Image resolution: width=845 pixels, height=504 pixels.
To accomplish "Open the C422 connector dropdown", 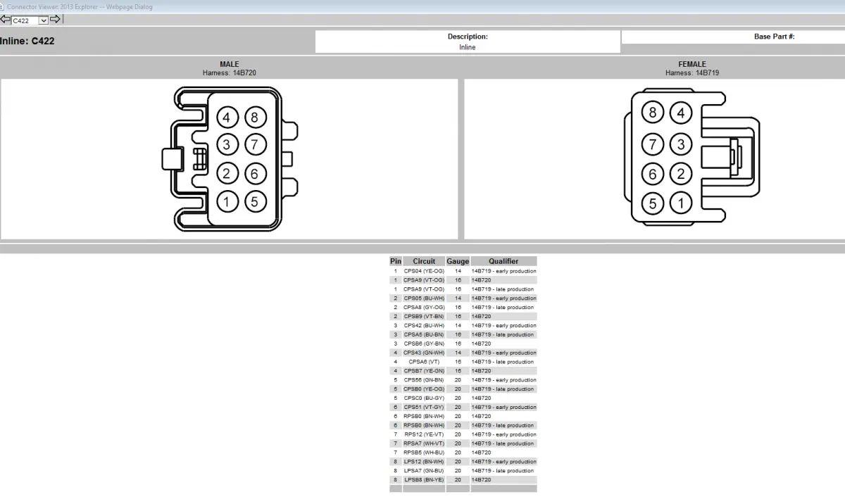I will tap(30, 20).
